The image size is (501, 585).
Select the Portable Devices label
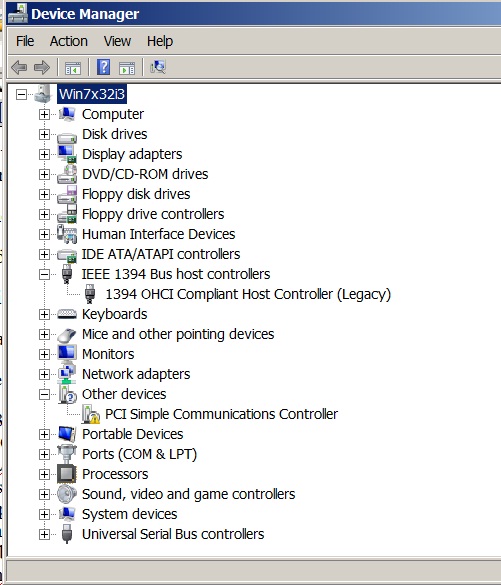(x=132, y=434)
